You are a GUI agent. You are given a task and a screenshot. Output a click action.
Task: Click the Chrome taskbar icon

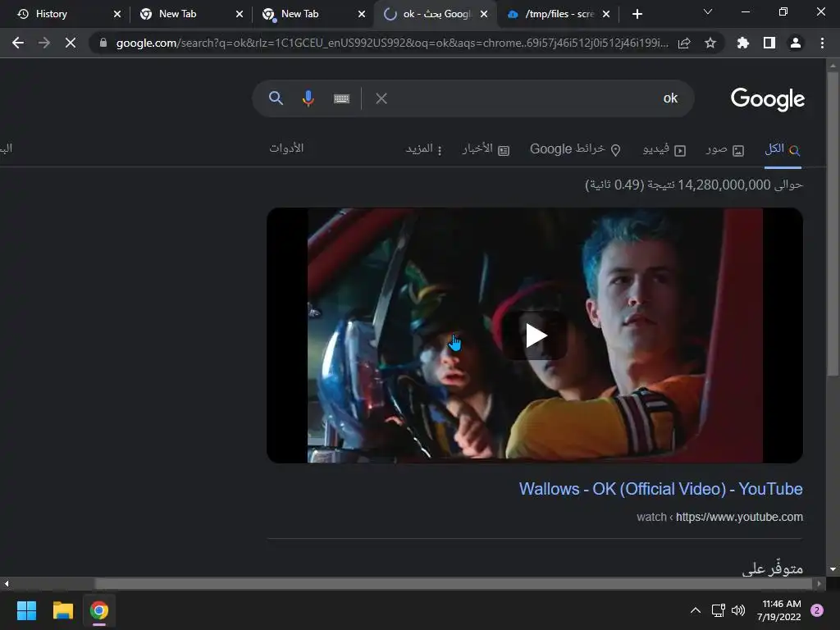99,610
